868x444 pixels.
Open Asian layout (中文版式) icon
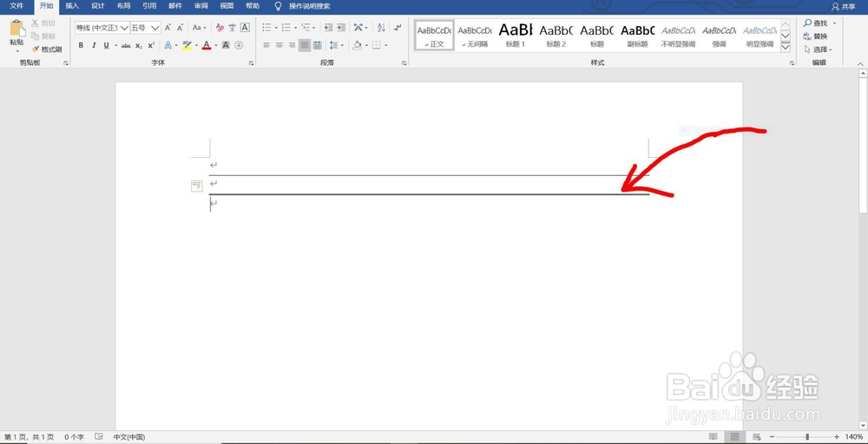click(x=358, y=28)
